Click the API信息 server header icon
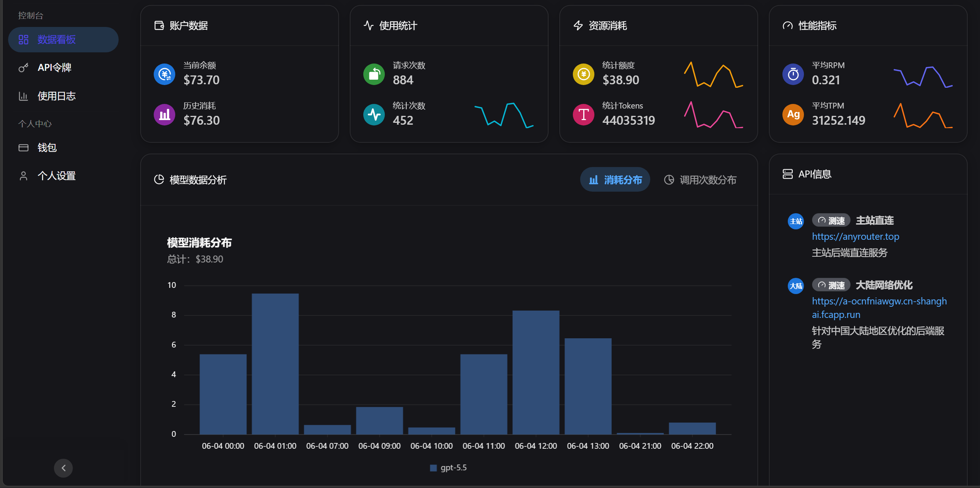980x488 pixels. click(788, 174)
